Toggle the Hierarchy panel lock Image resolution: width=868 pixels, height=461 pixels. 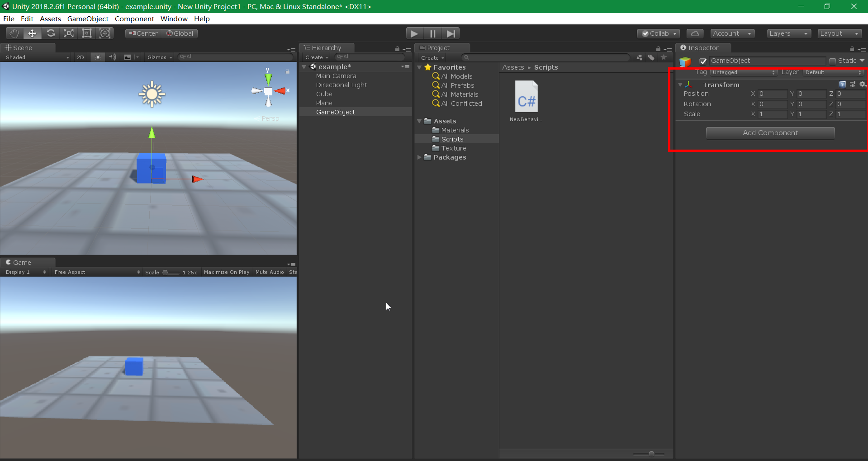pos(397,49)
